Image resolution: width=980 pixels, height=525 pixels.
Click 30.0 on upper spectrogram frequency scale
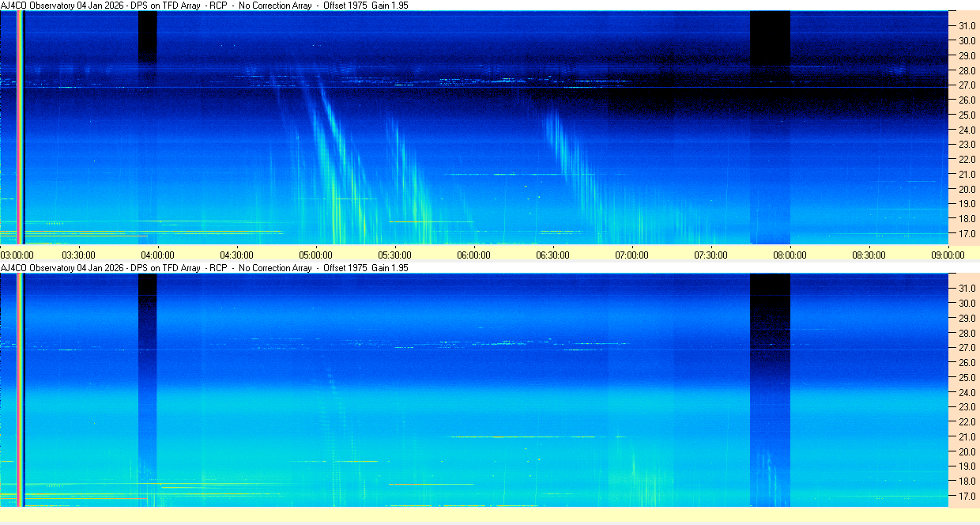coord(967,40)
